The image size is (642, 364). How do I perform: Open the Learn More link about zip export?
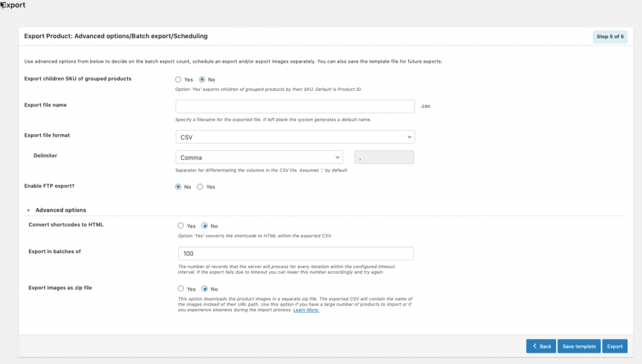click(305, 309)
